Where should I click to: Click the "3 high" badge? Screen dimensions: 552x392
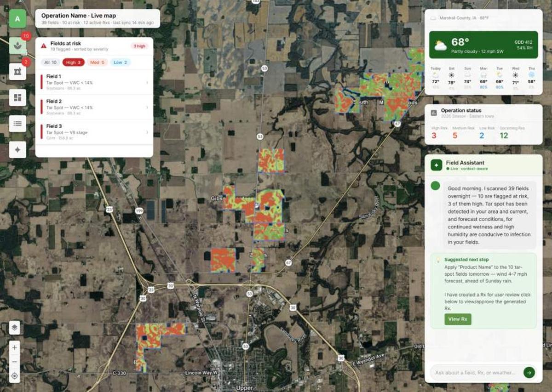tap(139, 46)
